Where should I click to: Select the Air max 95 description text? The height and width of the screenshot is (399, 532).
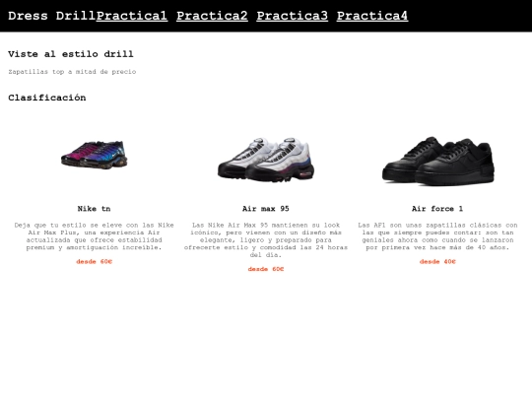pyautogui.click(x=266, y=239)
